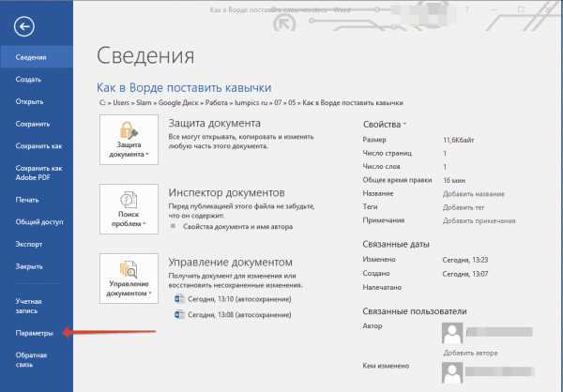Click Добавить автора field
Image resolution: width=563 pixels, height=392 pixels.
click(471, 353)
